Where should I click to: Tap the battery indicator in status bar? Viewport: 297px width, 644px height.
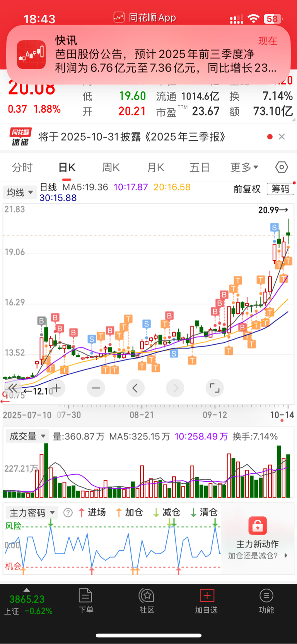pos(273,19)
